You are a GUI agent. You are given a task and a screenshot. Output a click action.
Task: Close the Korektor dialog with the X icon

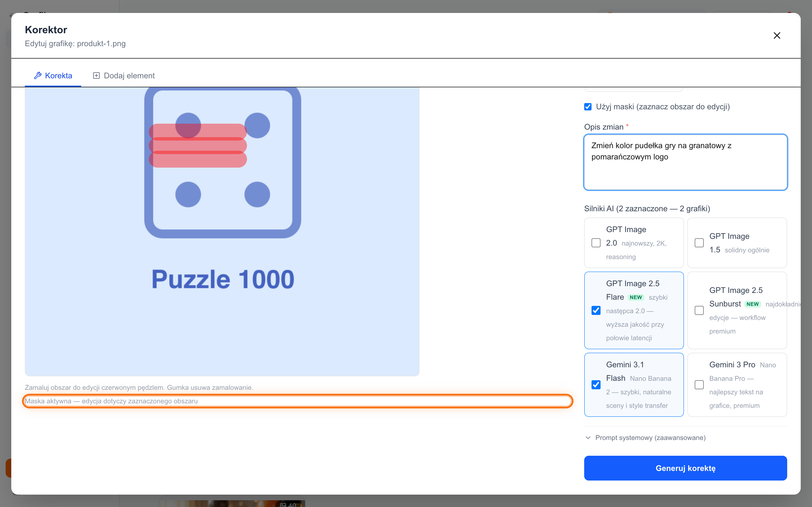(x=777, y=35)
